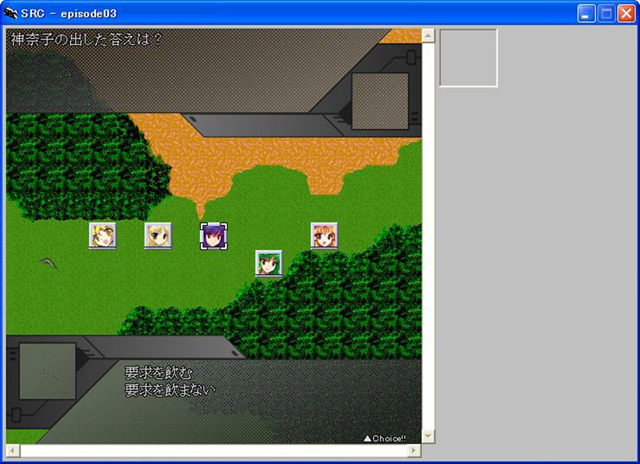
Task: Select the blonde long-haired character unit
Action: point(158,235)
